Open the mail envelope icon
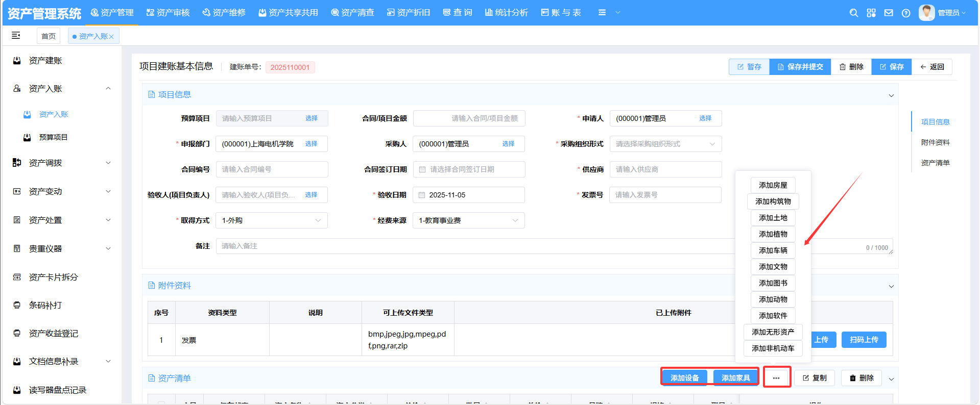980x405 pixels. click(889, 13)
